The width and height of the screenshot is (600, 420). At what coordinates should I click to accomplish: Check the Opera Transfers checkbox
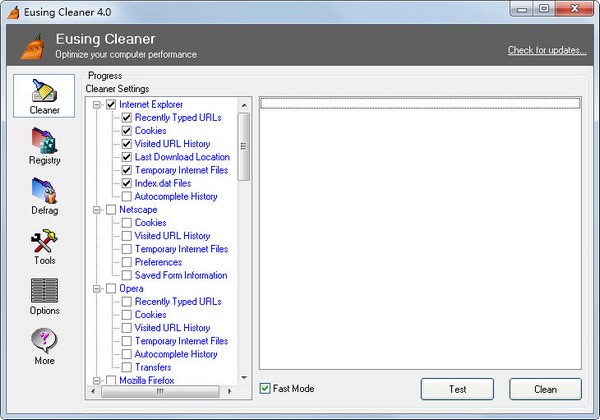[x=127, y=367]
